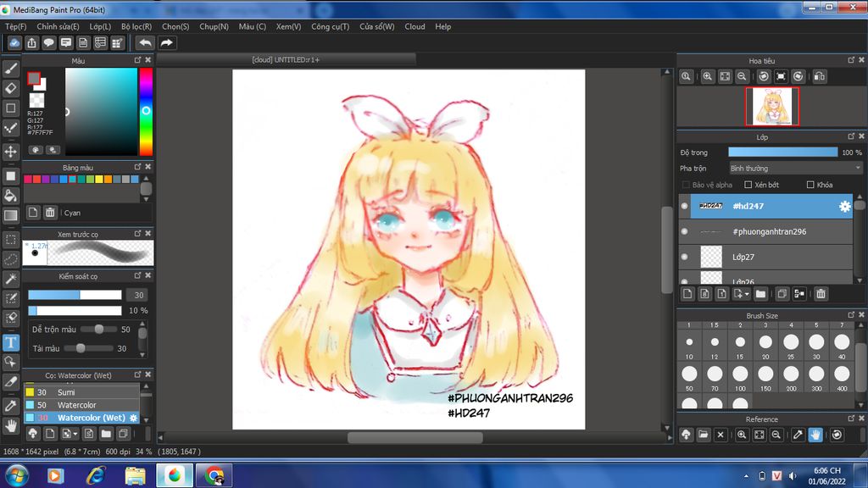Select the Sumi brush
Viewport: 868px width, 488px height.
82,392
